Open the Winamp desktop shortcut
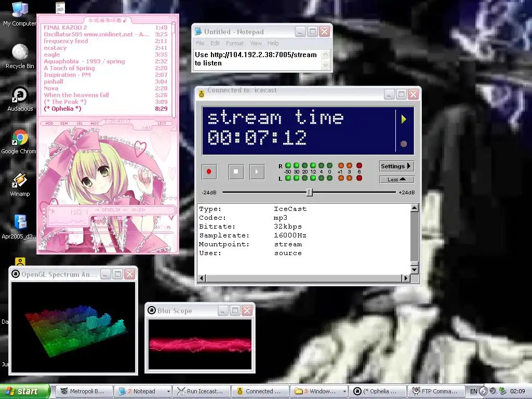Viewport: 532px width, 399px height. pyautogui.click(x=20, y=184)
